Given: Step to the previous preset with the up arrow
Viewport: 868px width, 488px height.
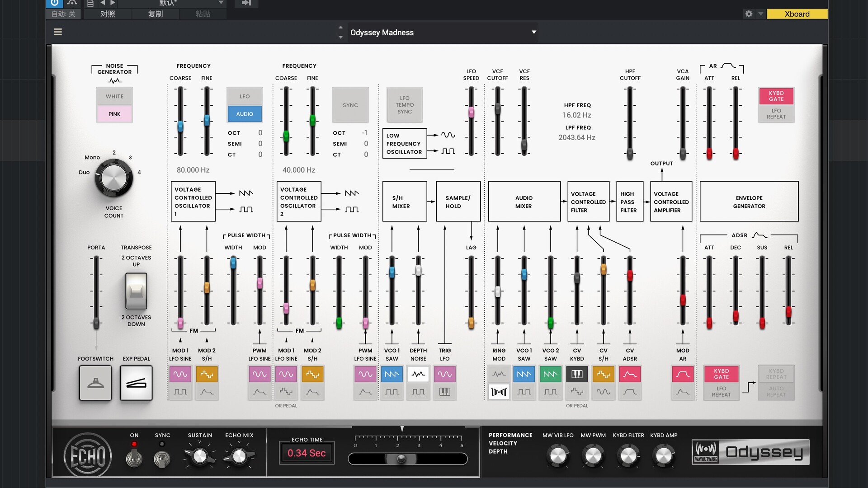Looking at the screenshot, I should click(x=340, y=27).
